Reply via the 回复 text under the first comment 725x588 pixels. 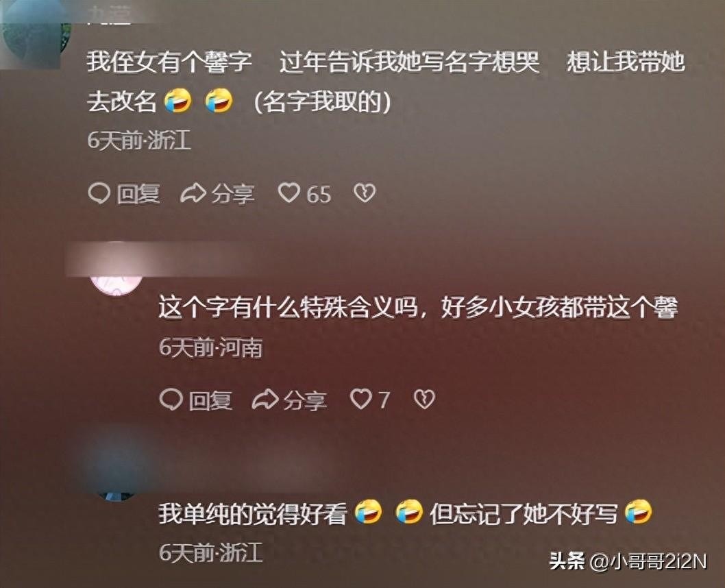(138, 194)
